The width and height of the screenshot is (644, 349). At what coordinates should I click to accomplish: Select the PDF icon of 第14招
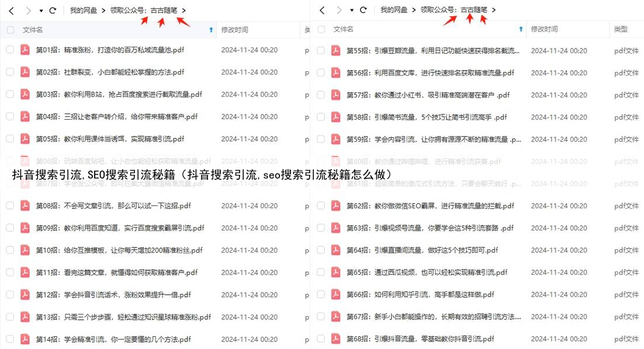pos(24,338)
